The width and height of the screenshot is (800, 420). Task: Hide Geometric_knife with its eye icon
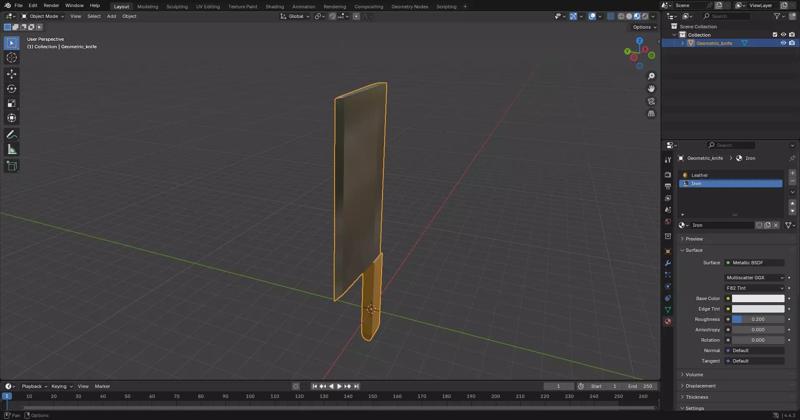(783, 43)
